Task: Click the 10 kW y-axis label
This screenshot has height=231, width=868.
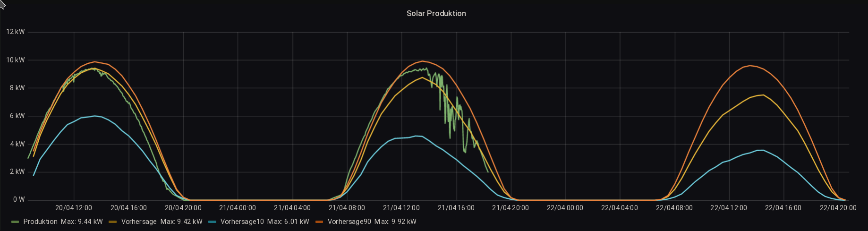Action: pyautogui.click(x=16, y=60)
